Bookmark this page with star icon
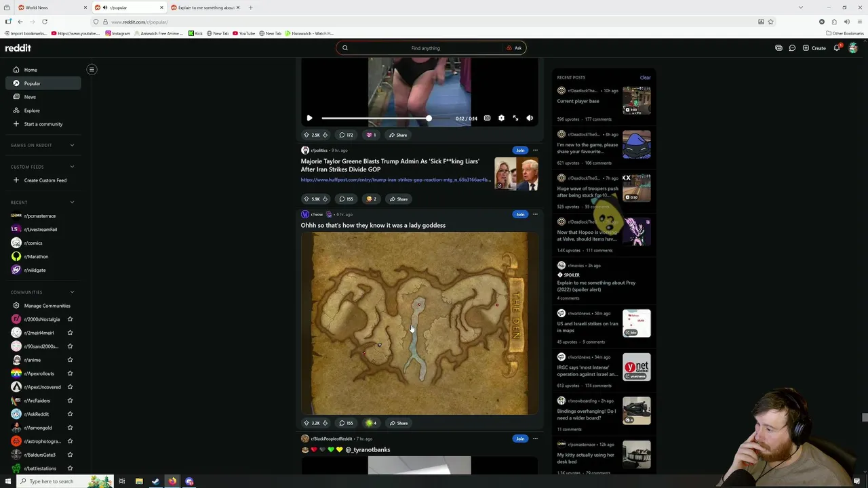Screen dimensions: 868x488 (x=770, y=22)
